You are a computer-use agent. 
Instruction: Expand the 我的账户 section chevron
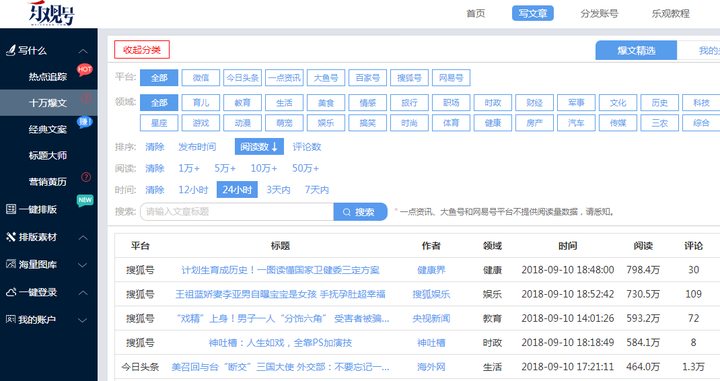(83, 320)
